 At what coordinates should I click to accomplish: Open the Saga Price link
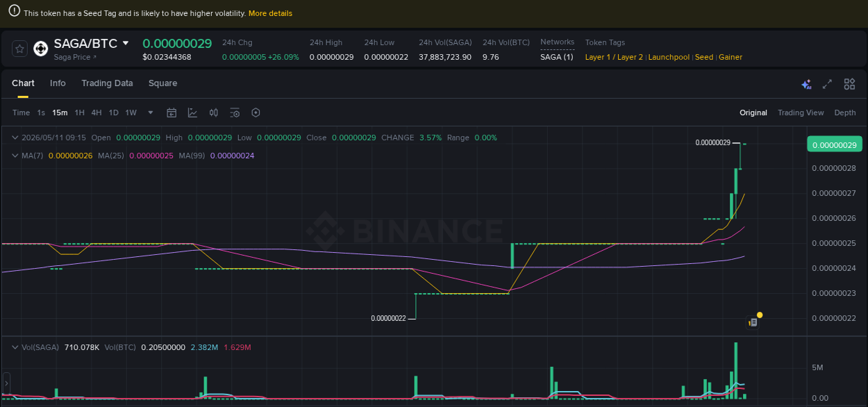tap(75, 57)
